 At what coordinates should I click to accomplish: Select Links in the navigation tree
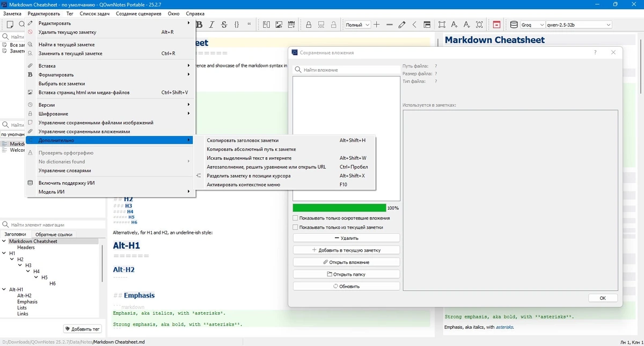pos(23,314)
